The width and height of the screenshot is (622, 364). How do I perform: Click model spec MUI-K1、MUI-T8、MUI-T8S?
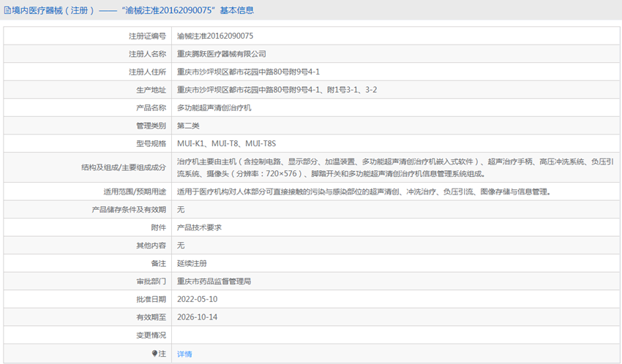(227, 143)
